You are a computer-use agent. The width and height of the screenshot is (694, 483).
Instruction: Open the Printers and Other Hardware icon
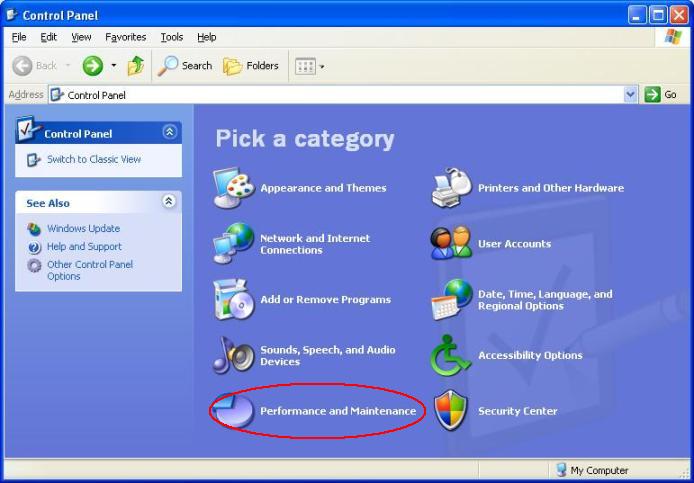coord(451,188)
